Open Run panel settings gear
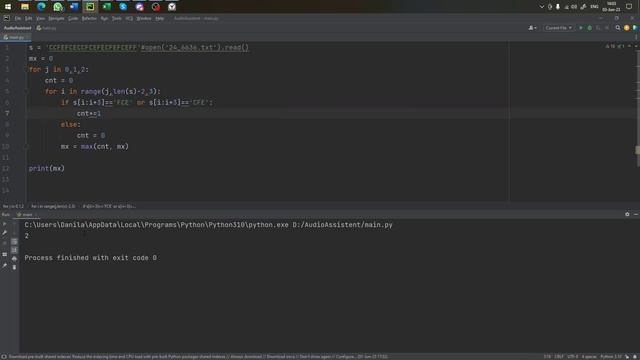The height and width of the screenshot is (360, 640). (x=627, y=214)
